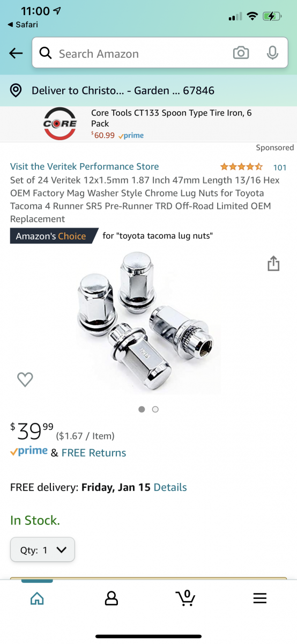Screen dimensions: 297x644
Task: Select first image carousel dot
Action: pyautogui.click(x=142, y=409)
